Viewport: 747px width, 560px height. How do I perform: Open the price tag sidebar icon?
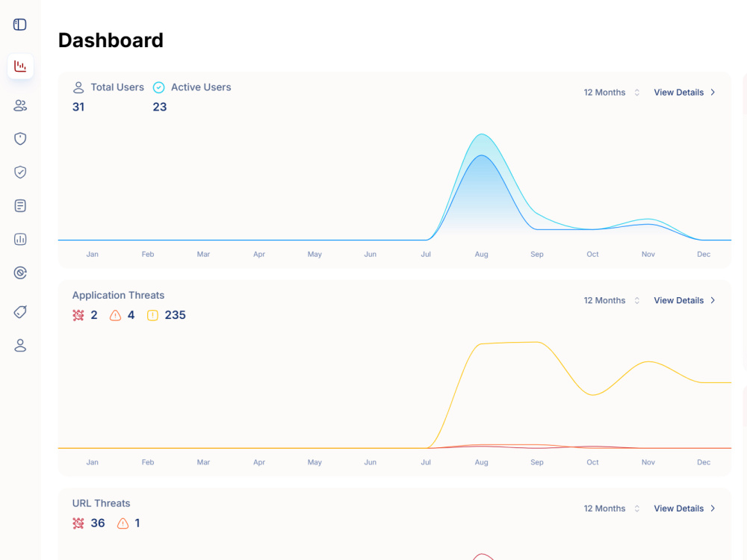point(20,312)
